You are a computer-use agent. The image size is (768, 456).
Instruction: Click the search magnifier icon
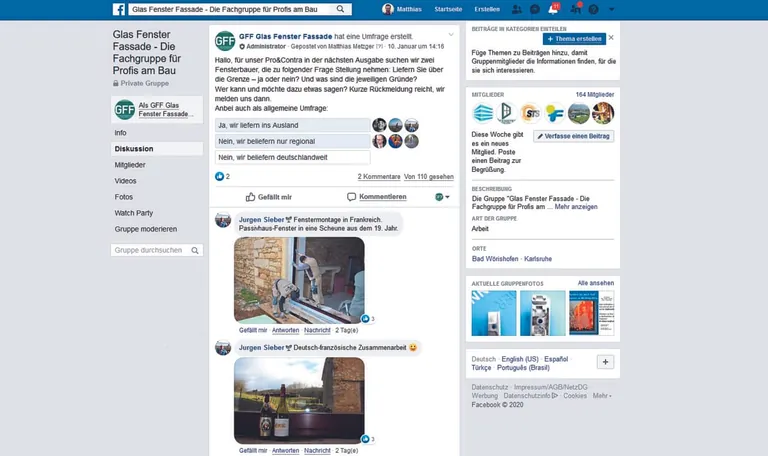pyautogui.click(x=341, y=9)
